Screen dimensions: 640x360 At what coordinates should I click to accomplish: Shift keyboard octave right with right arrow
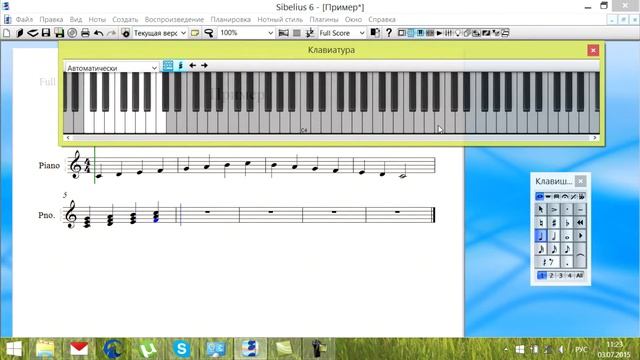(204, 65)
